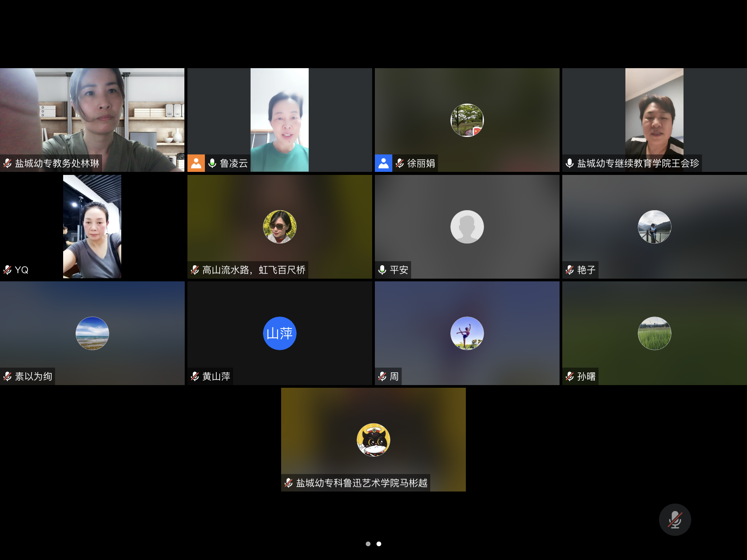The image size is (747, 560).
Task: Click the name label 素以为绚
Action: 34,376
